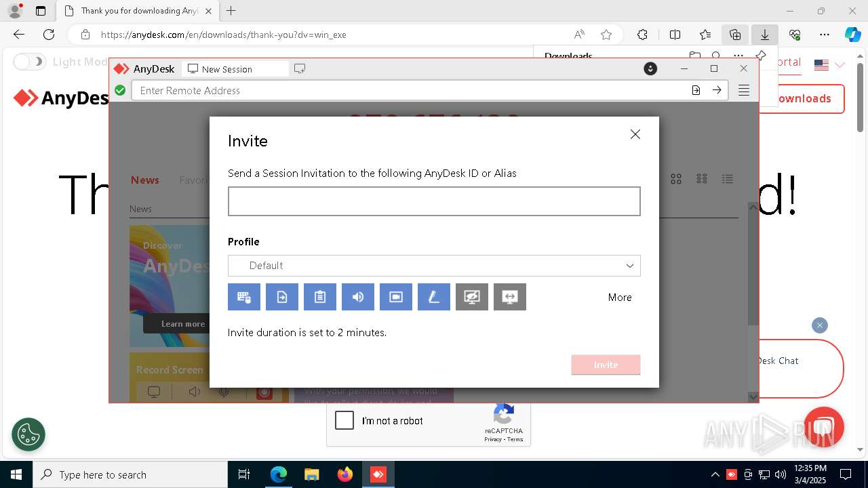Open Edge Favorites list icon
Viewport: 868px width, 488px height.
point(705,35)
